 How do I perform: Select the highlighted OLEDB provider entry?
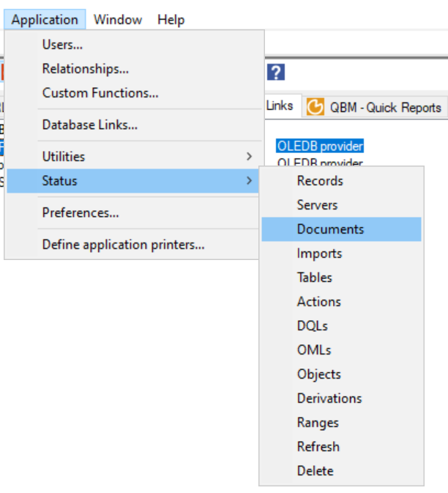[320, 147]
